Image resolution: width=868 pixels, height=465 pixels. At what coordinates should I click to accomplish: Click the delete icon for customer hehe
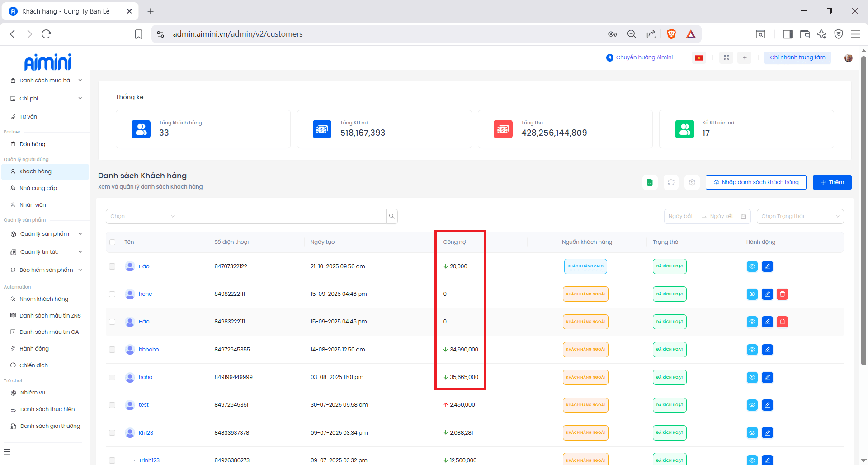pos(782,294)
